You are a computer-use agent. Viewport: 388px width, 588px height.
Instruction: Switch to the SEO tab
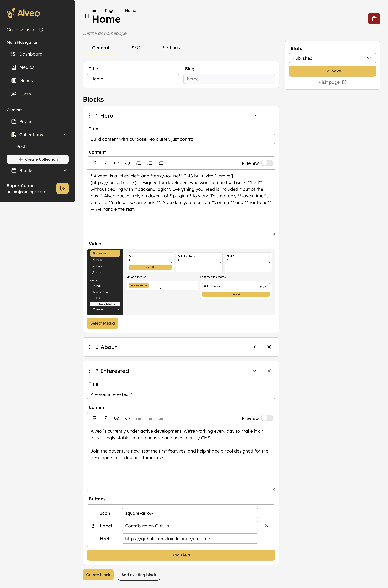(136, 48)
